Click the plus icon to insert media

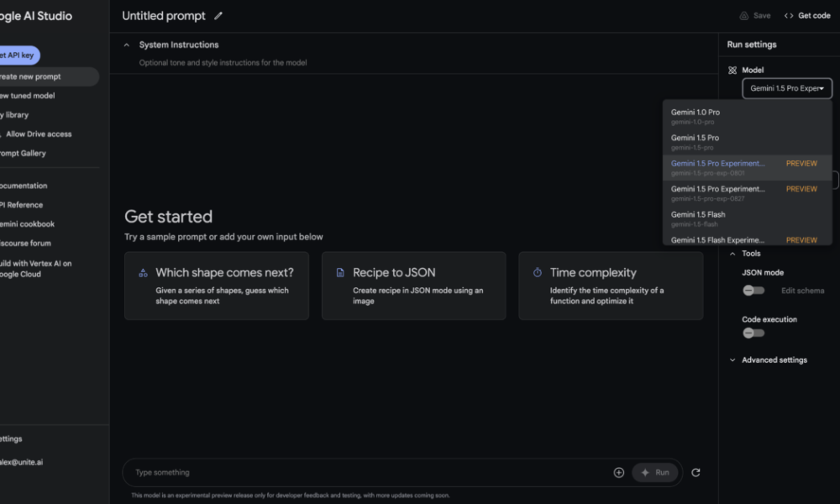(619, 473)
